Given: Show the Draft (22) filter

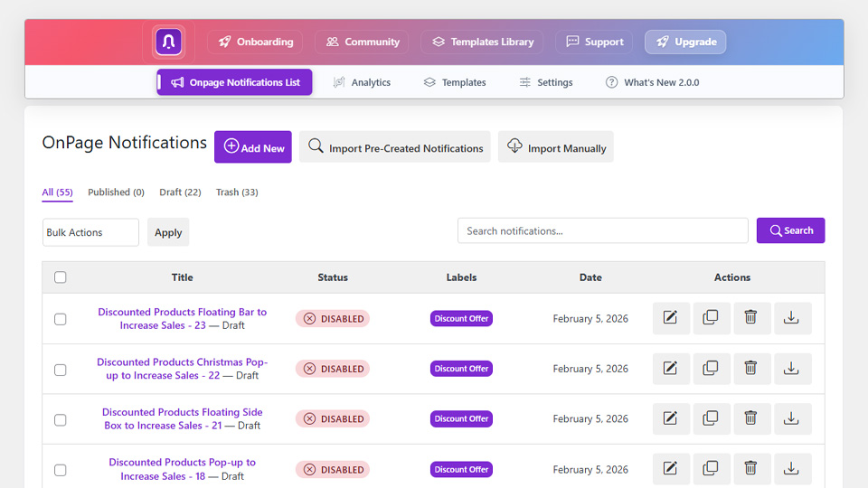Looking at the screenshot, I should click(180, 192).
